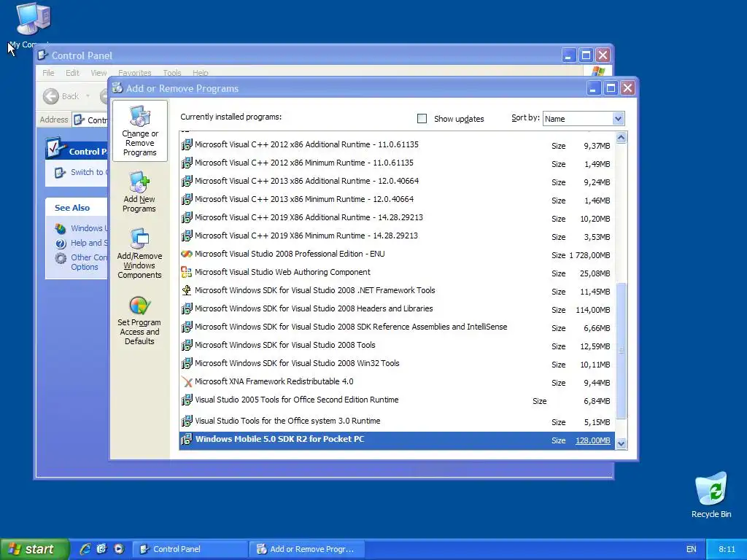
Task: Click scroll up arrow of programs list
Action: coord(621,138)
